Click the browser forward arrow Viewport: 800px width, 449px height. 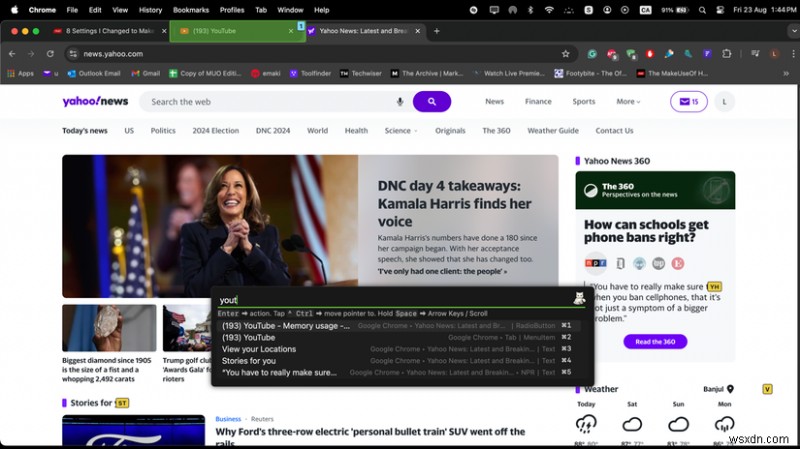pos(31,54)
